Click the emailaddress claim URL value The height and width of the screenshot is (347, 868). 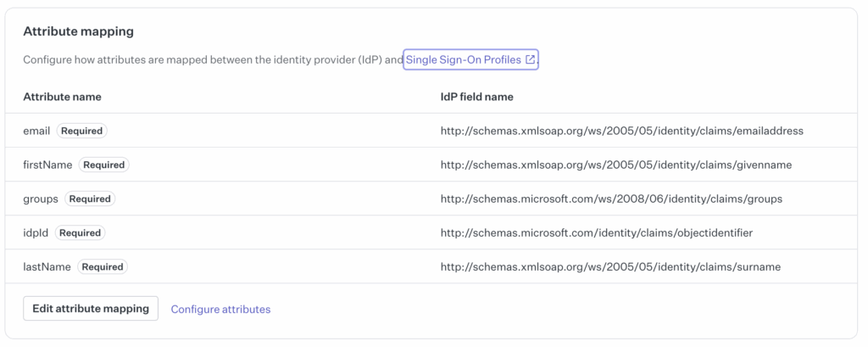621,132
